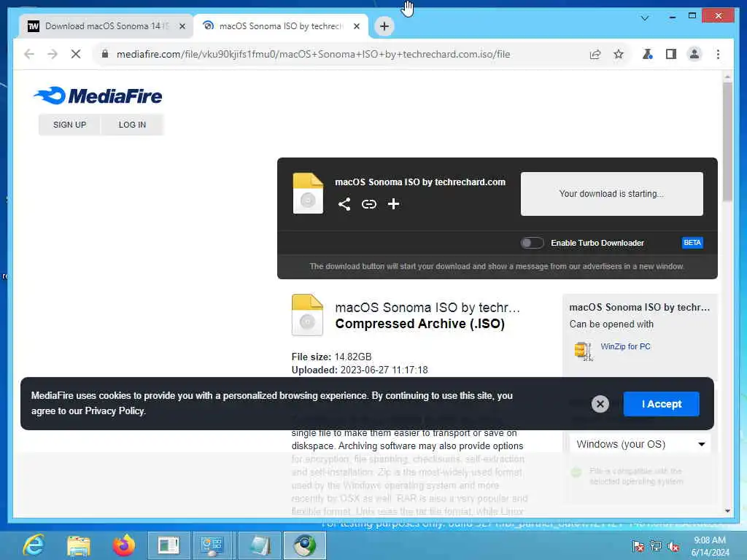Add file to account with plus icon

tap(393, 204)
